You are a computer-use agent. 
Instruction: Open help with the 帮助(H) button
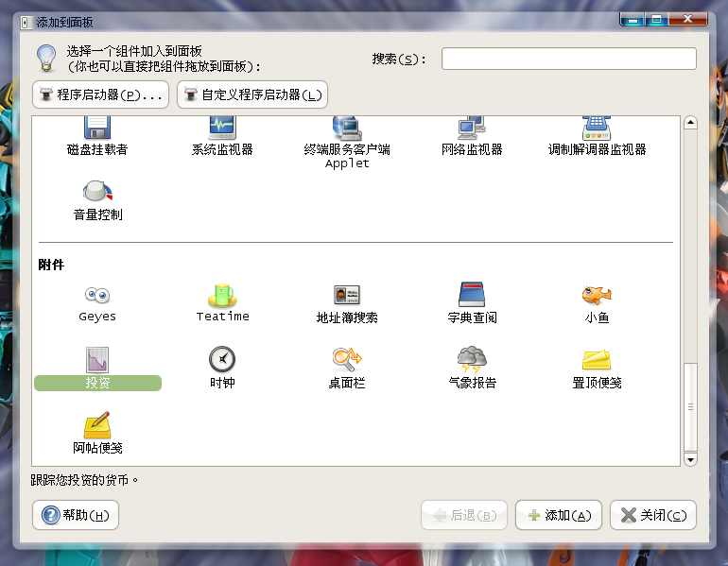click(76, 515)
